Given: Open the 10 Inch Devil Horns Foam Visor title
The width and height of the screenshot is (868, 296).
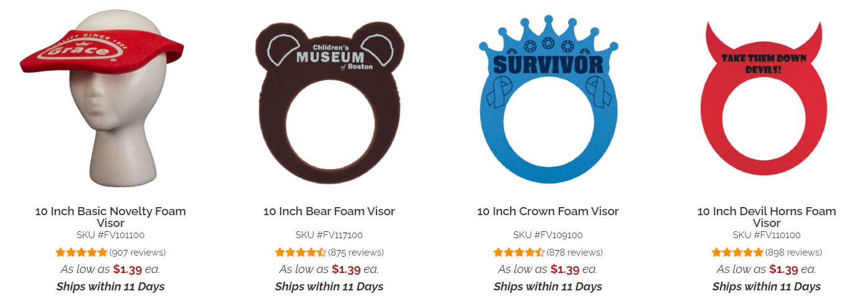Looking at the screenshot, I should (767, 217).
